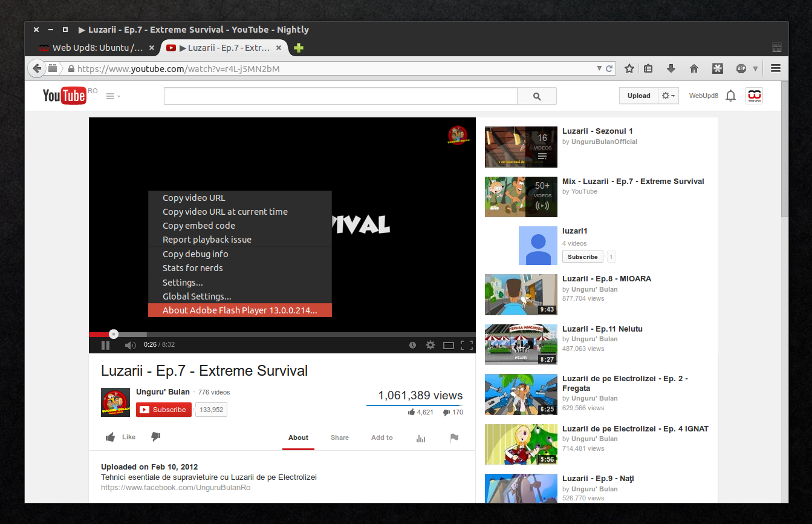Open the tab groups icon in tab strip
The height and width of the screenshot is (524, 812).
(777, 48)
